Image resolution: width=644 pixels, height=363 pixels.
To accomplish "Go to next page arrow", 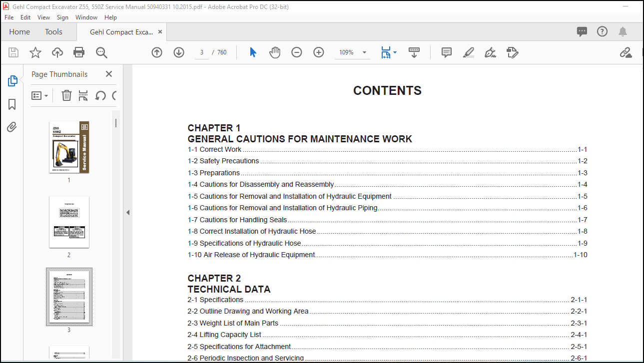I will tap(179, 52).
